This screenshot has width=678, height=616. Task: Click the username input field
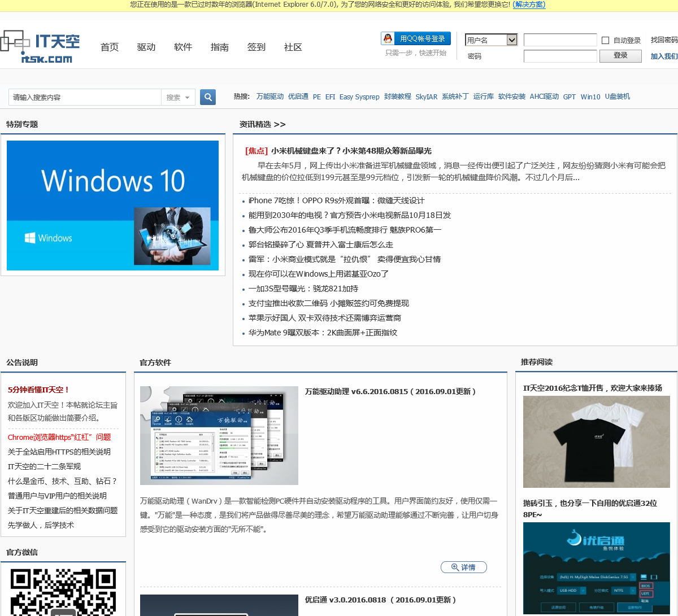tap(560, 40)
